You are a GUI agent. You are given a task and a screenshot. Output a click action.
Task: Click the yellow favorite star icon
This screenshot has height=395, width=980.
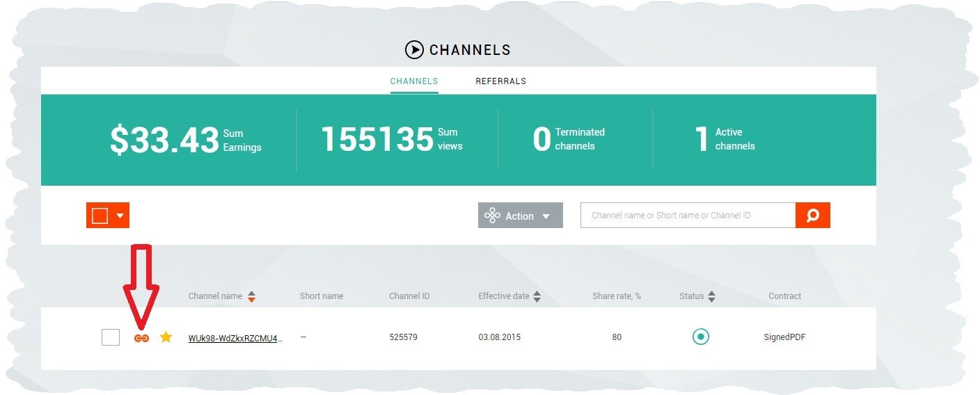coord(166,337)
